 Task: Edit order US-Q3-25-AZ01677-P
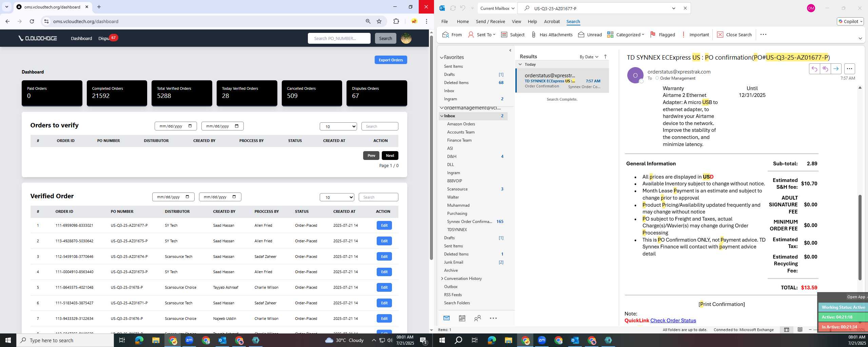384,225
